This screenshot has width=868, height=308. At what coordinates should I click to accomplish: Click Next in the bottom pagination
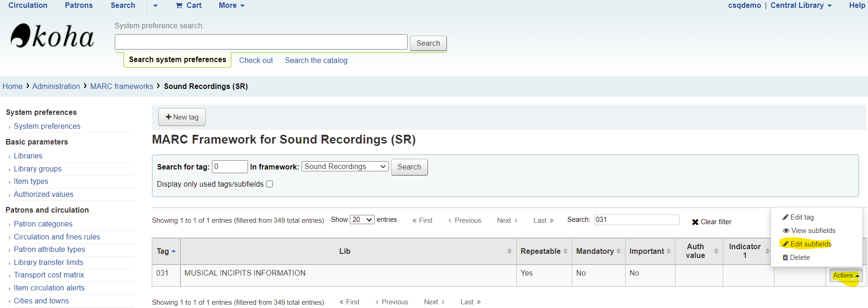tap(434, 302)
